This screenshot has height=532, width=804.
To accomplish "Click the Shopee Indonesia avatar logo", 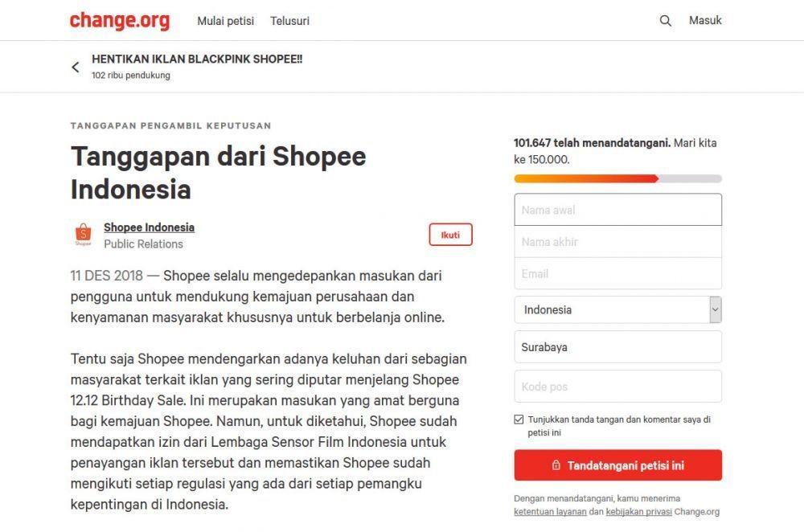I will (83, 235).
